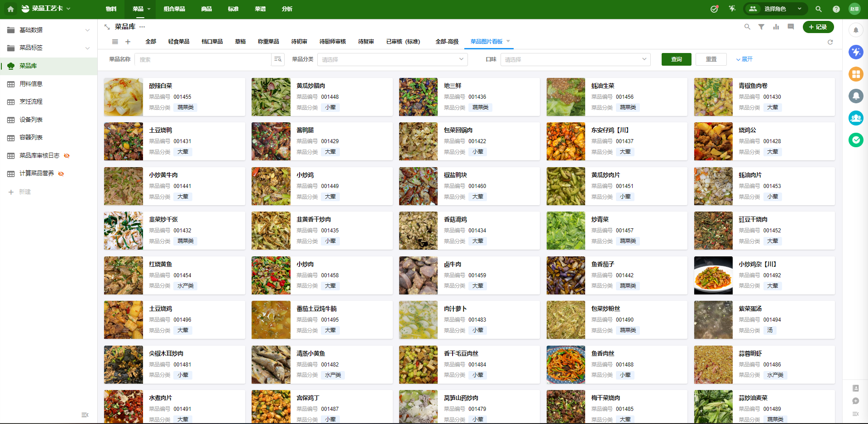Open the 菜品分类 dropdown
Viewport: 868px width, 424px height.
click(x=392, y=59)
